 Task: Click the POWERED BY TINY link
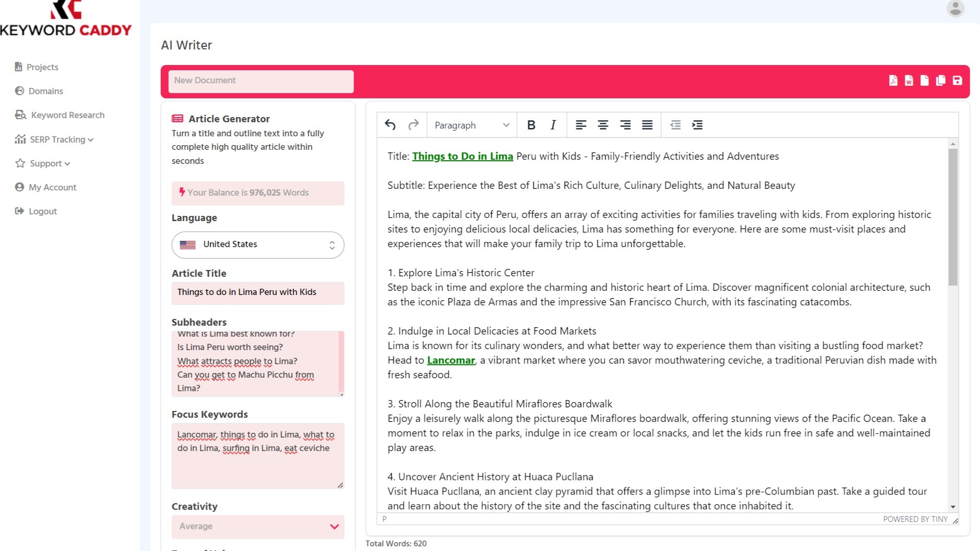tap(915, 519)
